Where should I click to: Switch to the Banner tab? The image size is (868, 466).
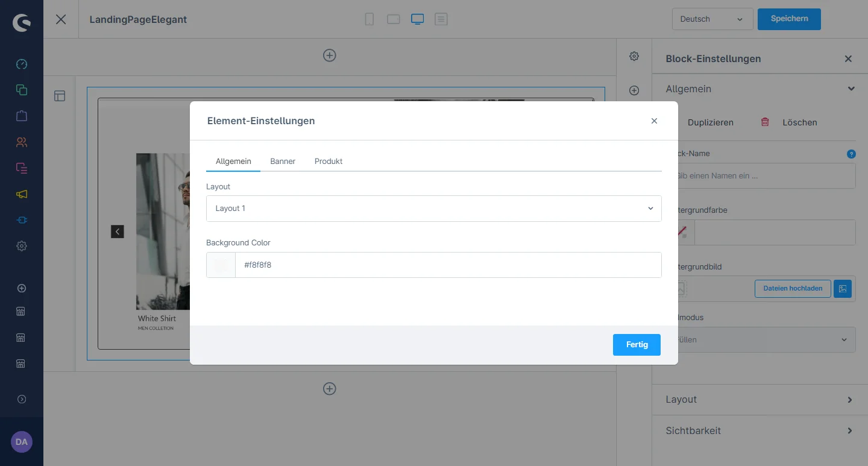pos(283,162)
